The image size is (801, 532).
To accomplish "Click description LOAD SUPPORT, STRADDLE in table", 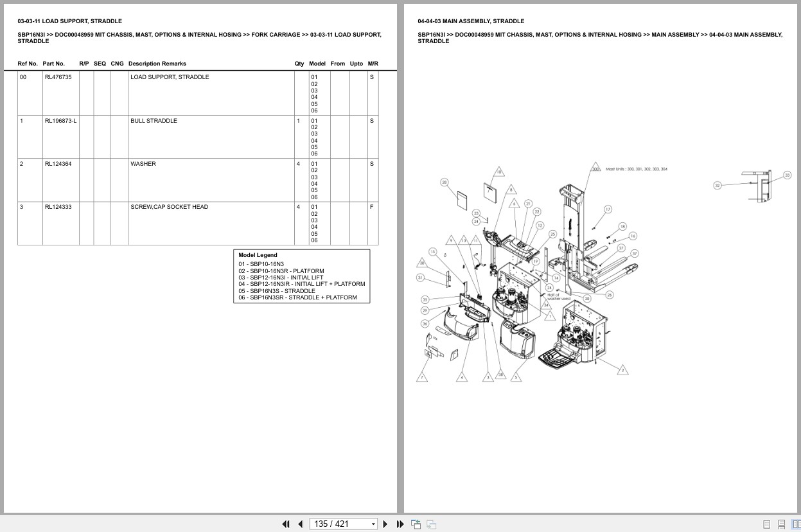I will pyautogui.click(x=170, y=77).
